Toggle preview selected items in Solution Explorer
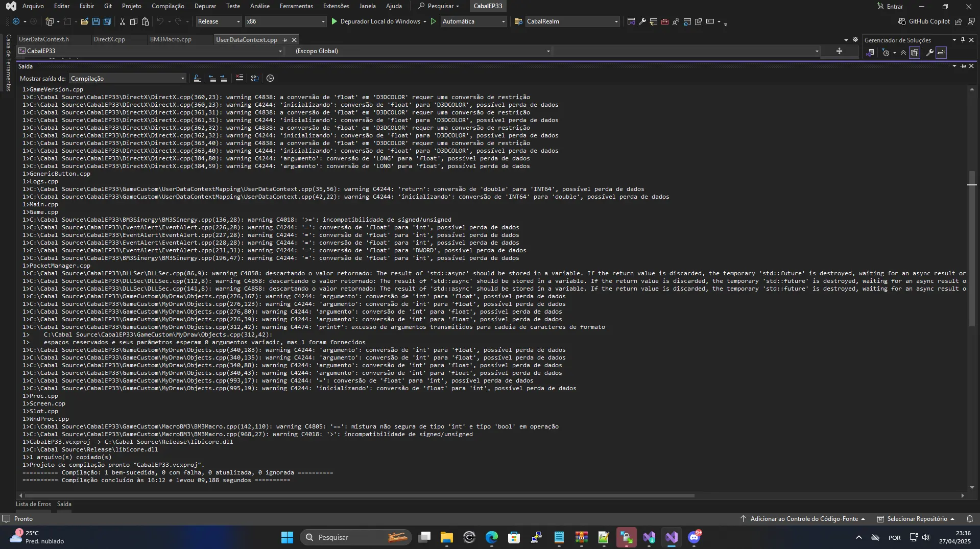The height and width of the screenshot is (549, 980). [941, 53]
